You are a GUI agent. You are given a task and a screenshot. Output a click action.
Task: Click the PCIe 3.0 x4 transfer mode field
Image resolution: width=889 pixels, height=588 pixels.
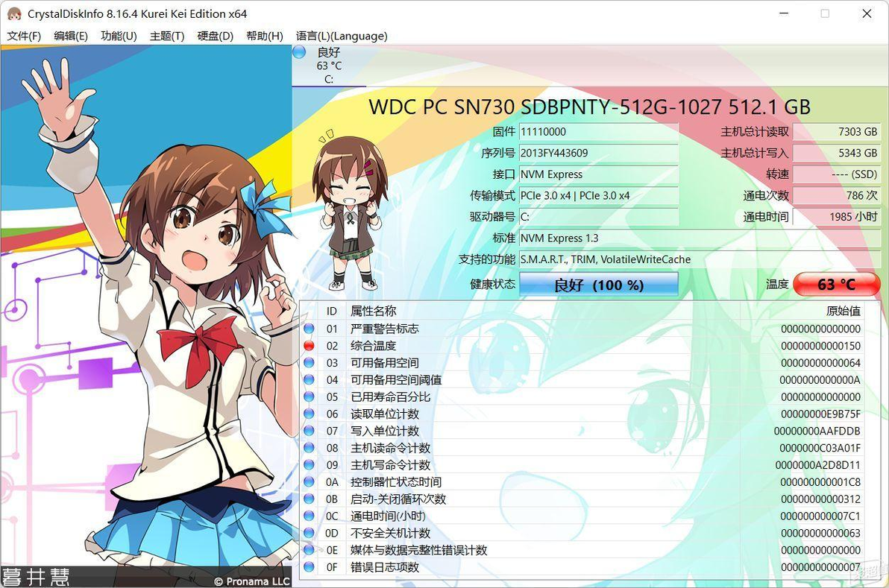pos(599,195)
